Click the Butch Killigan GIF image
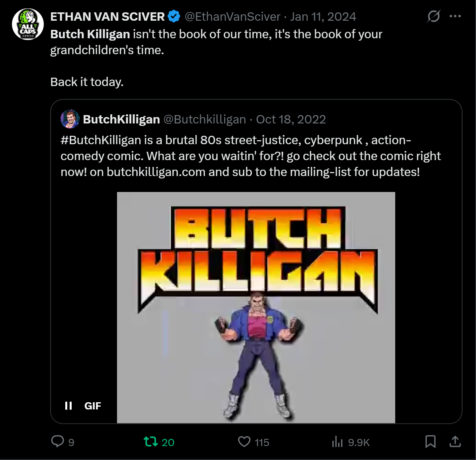The height and width of the screenshot is (460, 476). pos(256,307)
